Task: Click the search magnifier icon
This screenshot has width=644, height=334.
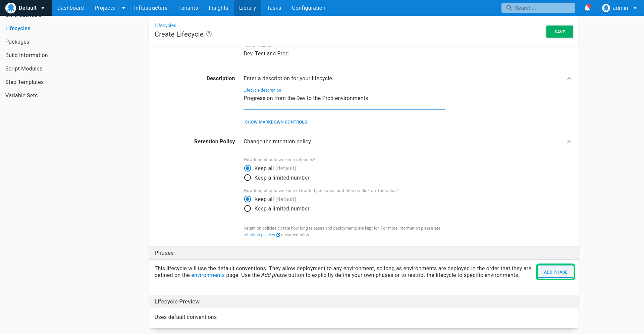Action: tap(509, 8)
